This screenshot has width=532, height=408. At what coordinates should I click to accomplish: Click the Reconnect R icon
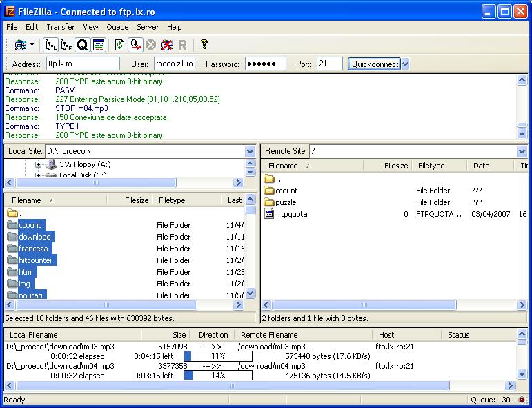[183, 45]
